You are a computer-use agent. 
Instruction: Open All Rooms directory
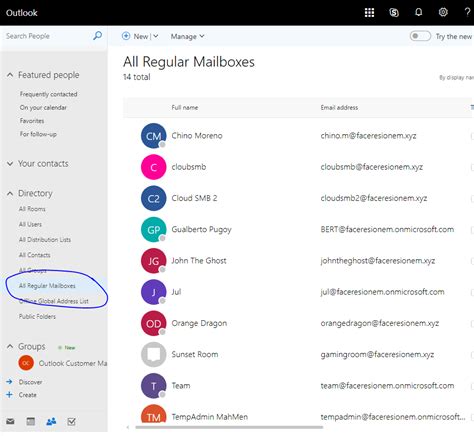tap(32, 209)
